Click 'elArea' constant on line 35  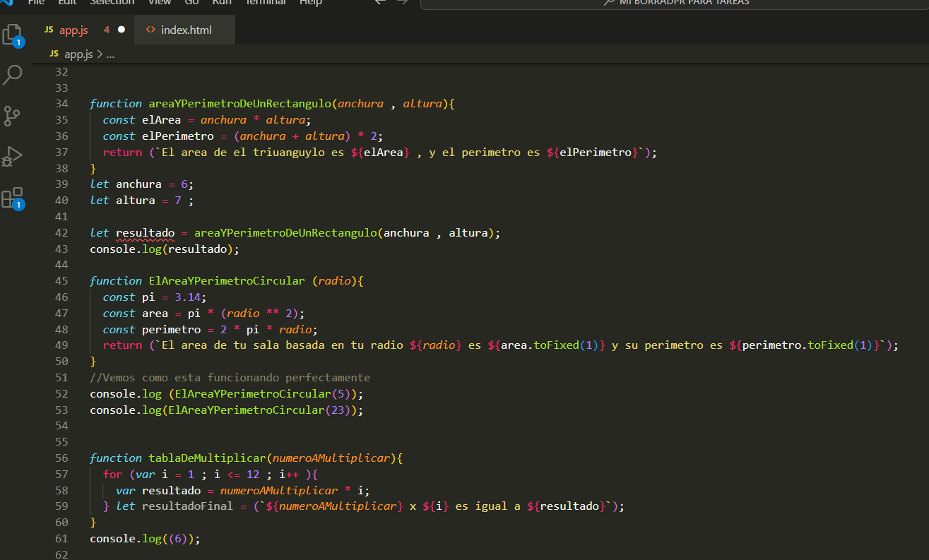point(161,120)
